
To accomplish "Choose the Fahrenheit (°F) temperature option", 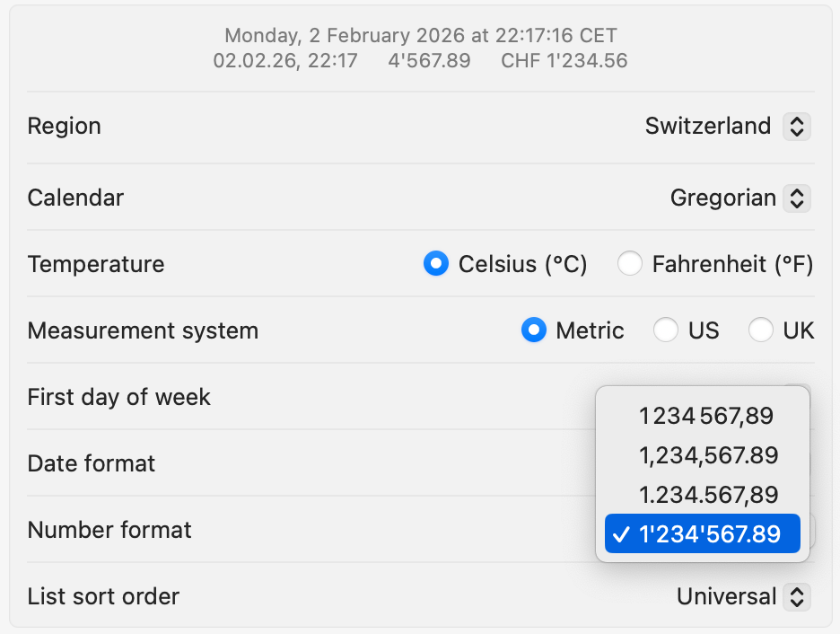I will (630, 264).
